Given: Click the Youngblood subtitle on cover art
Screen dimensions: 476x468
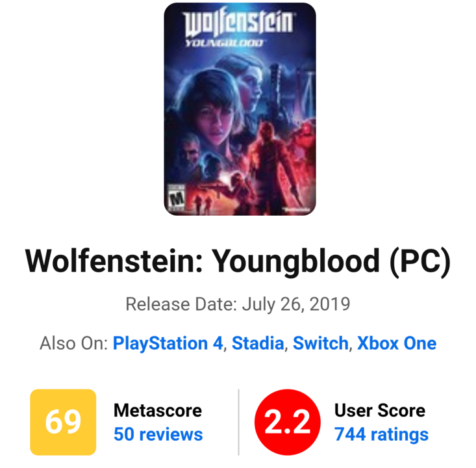Looking at the screenshot, I should [x=224, y=43].
